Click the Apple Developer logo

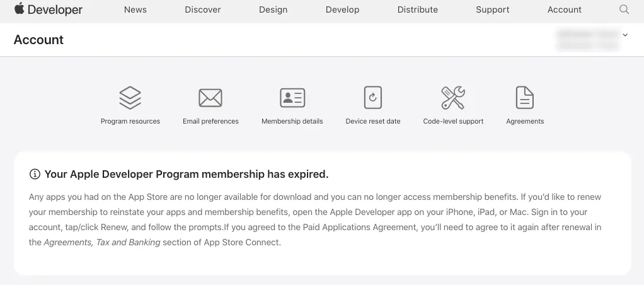click(x=48, y=9)
